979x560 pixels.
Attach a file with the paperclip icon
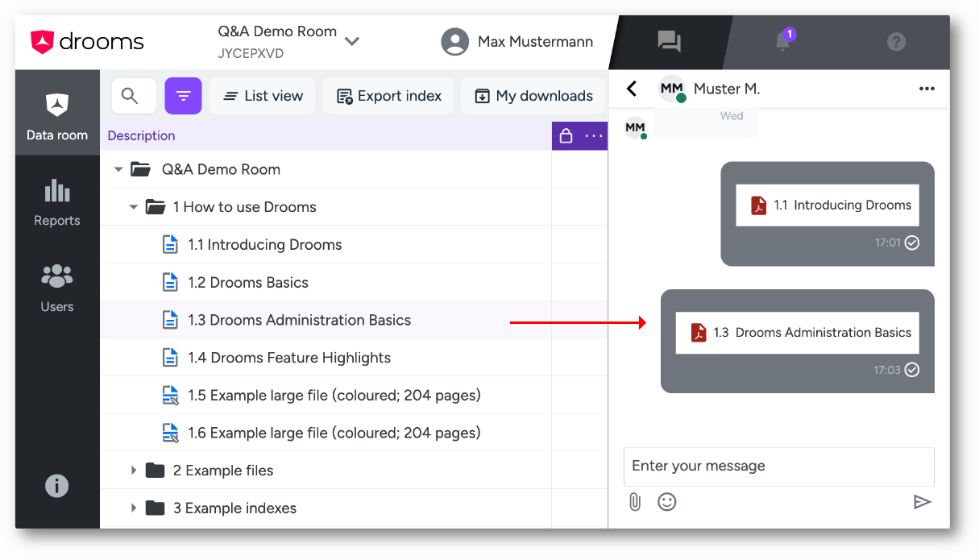(x=635, y=502)
